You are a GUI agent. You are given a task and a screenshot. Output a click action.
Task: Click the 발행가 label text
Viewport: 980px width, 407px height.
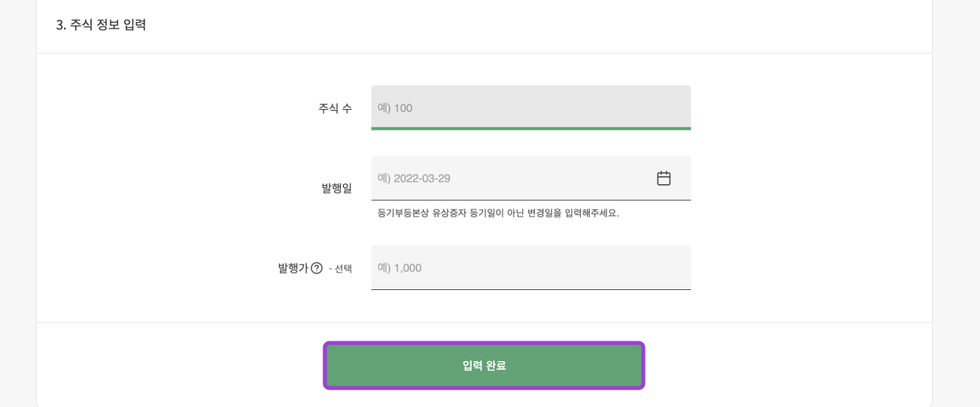(292, 268)
